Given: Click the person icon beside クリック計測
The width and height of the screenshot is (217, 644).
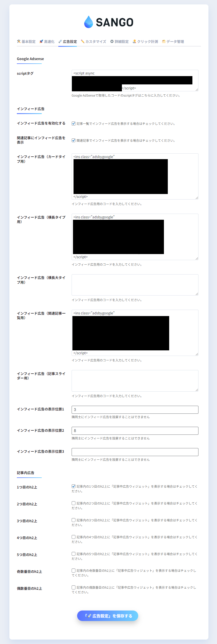Looking at the screenshot, I should tap(134, 42).
